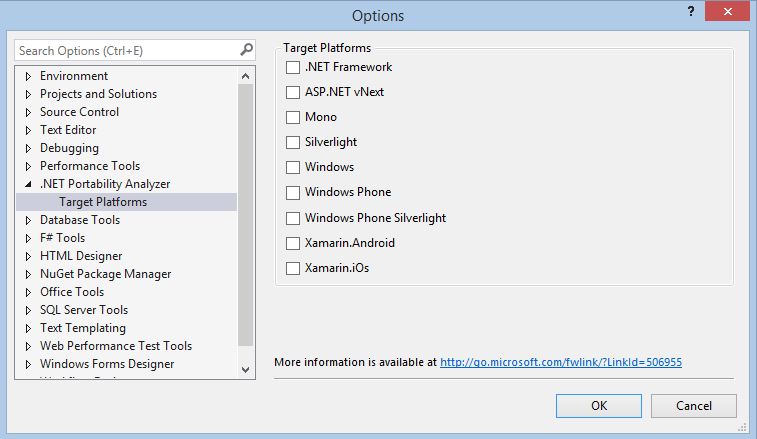Check the Windows platform box
This screenshot has width=757, height=439.
click(x=293, y=168)
